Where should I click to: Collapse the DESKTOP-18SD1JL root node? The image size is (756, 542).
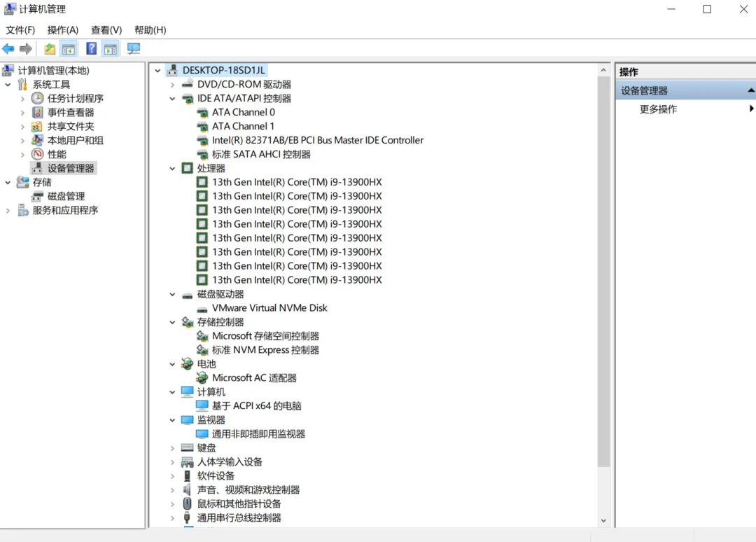pyautogui.click(x=157, y=71)
